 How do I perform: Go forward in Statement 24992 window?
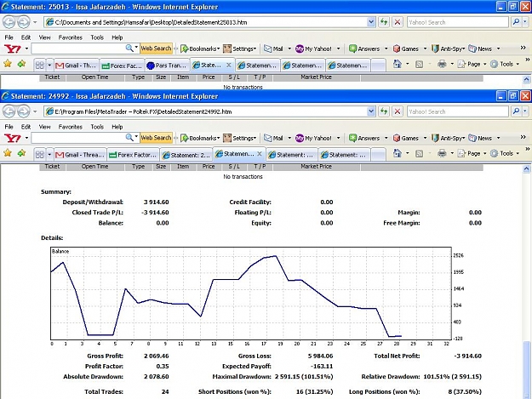(x=23, y=111)
